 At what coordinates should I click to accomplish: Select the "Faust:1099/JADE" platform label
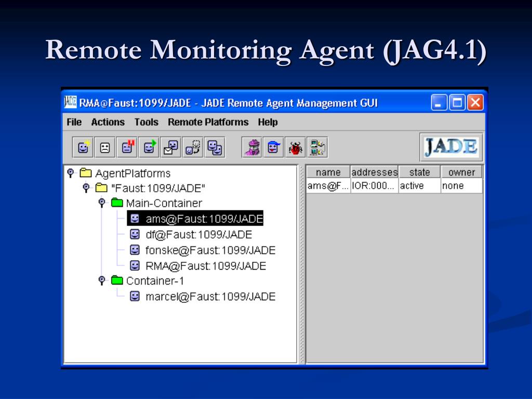(158, 188)
